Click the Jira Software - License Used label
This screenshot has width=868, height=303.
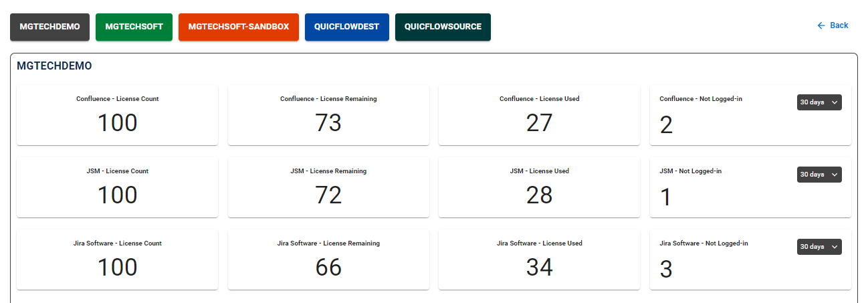[540, 243]
